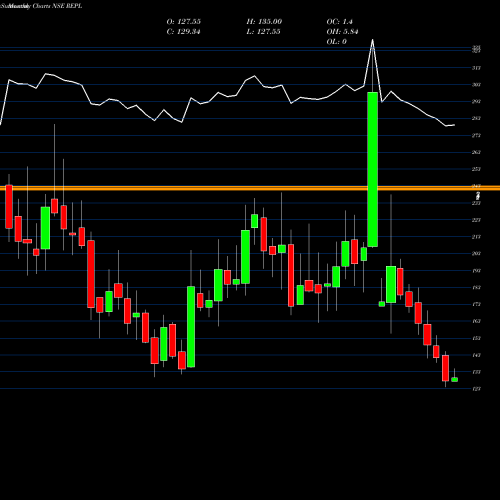Click the 'Charts NSE REPL' chart title

click(57, 6)
